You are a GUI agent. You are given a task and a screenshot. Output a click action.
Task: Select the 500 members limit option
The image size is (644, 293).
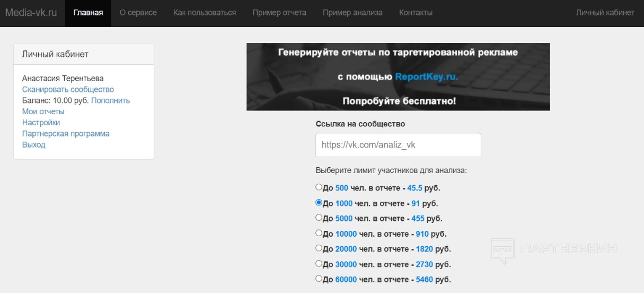(x=319, y=187)
